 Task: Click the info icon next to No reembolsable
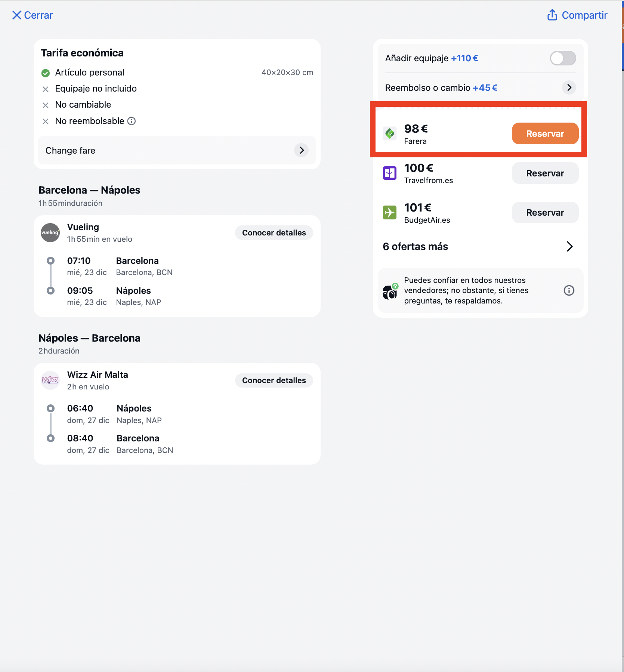[x=132, y=121]
